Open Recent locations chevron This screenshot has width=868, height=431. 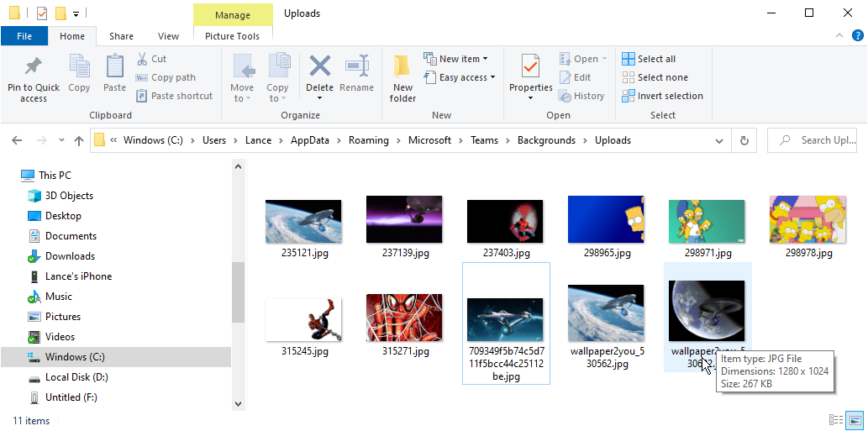click(x=61, y=140)
